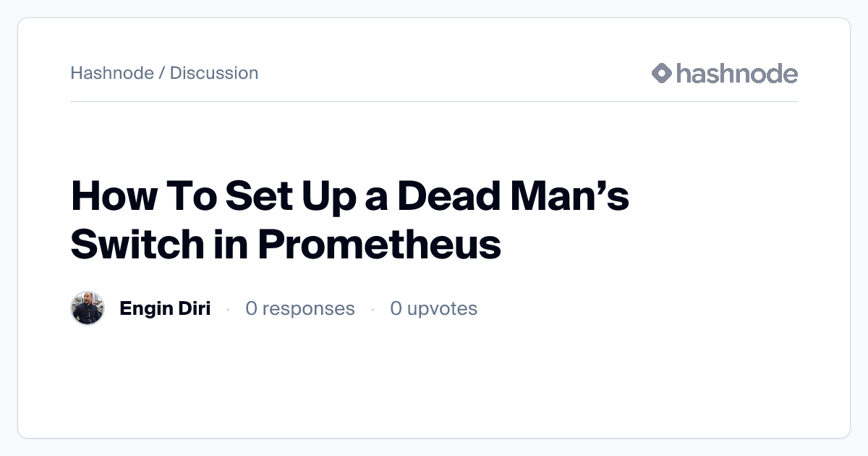Select the Discussion breadcrumb item

pos(214,73)
